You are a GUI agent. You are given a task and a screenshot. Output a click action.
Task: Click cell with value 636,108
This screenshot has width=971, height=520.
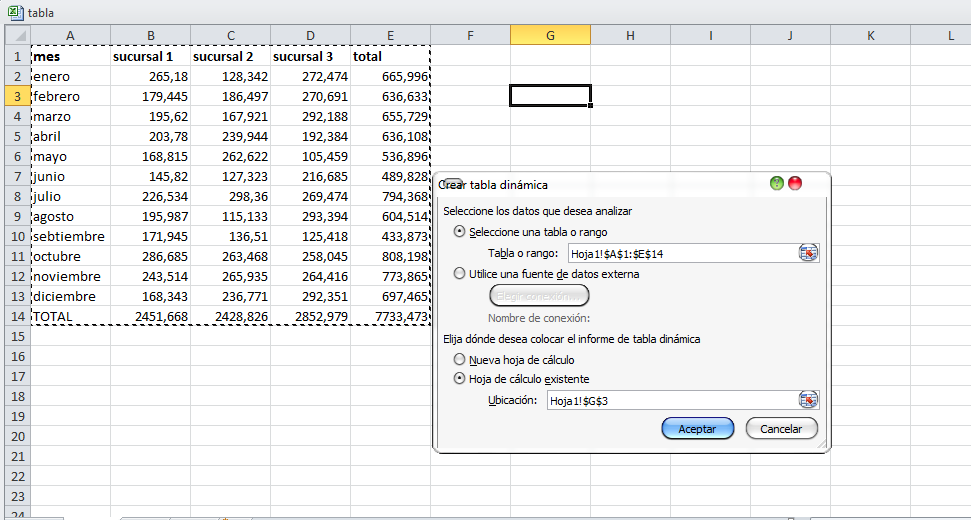coord(390,136)
